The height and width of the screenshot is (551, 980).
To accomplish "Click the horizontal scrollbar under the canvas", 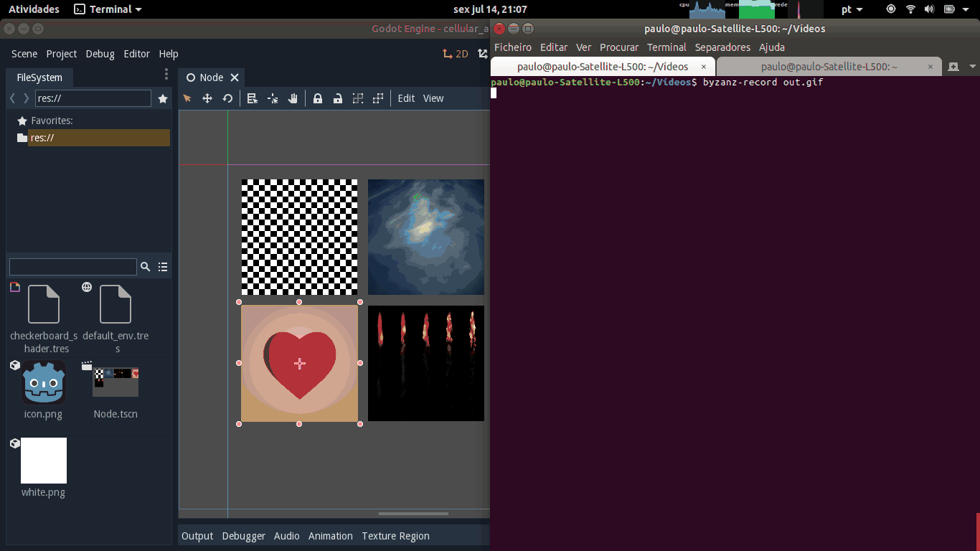I will [x=413, y=514].
